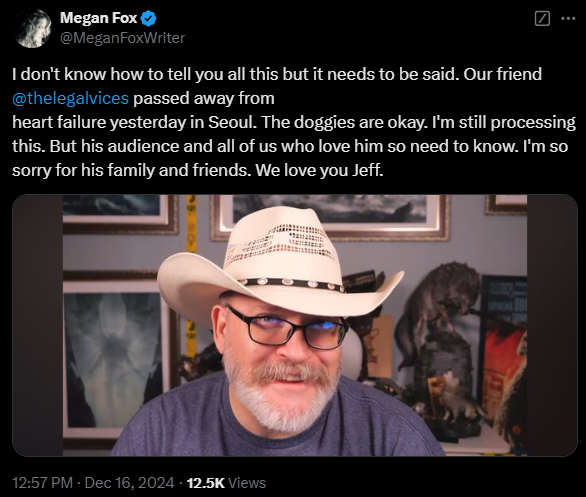Click the Megan Fox display name
This screenshot has width=586, height=497.
[x=99, y=18]
